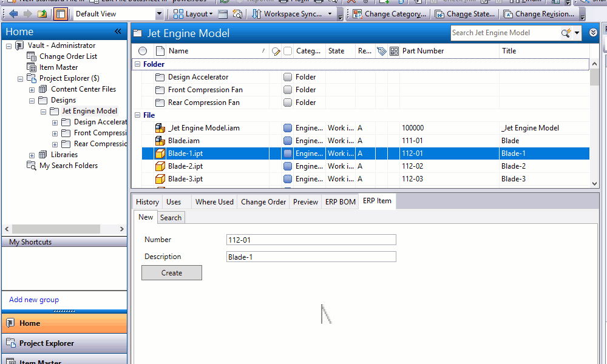Toggle the checkbox in the column header
607x364 pixels.
(x=288, y=51)
